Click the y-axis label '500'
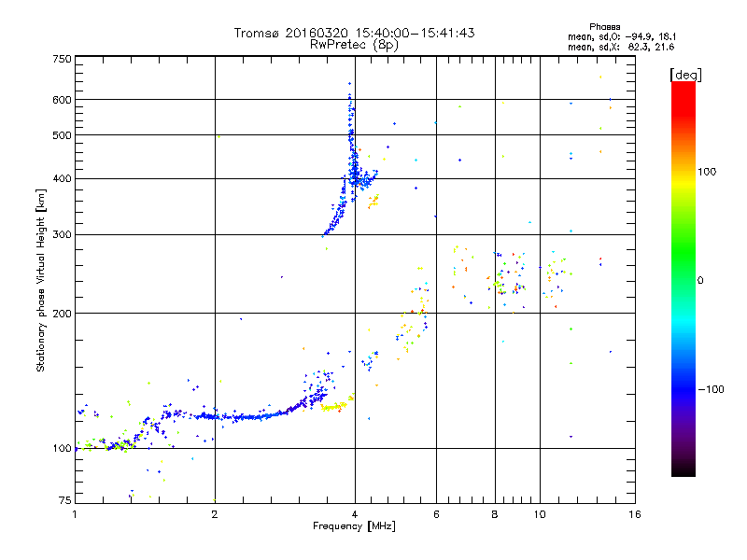Viewport: 747px width, 560px height. tap(62, 135)
